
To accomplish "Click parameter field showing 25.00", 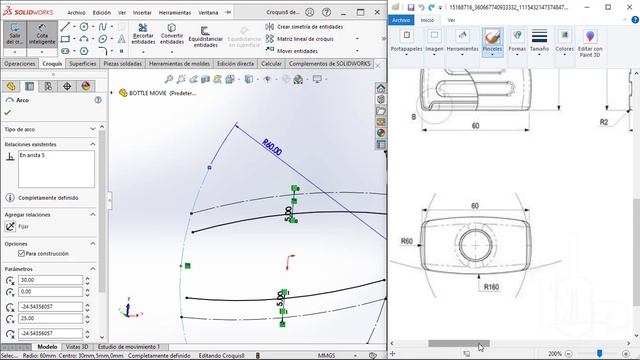I will (51, 318).
